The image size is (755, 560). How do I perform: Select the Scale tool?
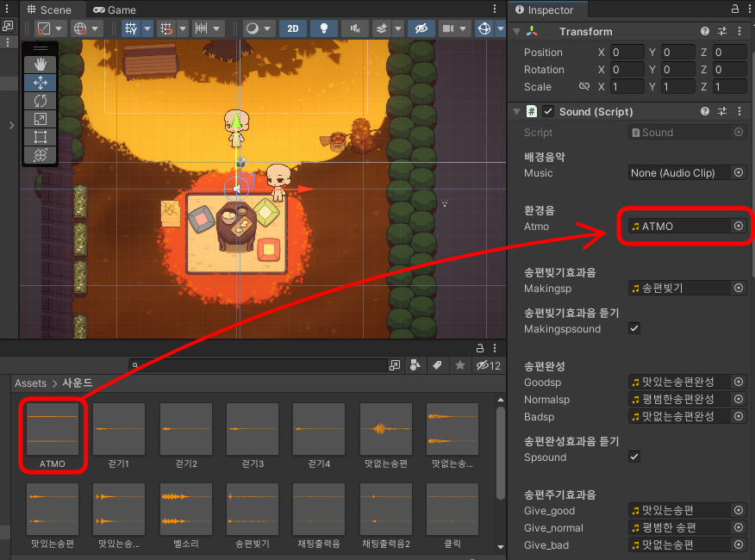[x=41, y=119]
